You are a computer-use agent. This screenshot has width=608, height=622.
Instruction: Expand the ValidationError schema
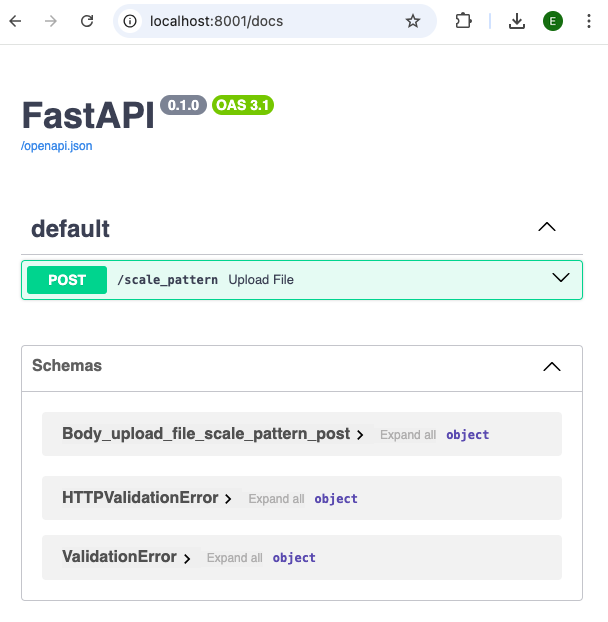pyautogui.click(x=126, y=557)
